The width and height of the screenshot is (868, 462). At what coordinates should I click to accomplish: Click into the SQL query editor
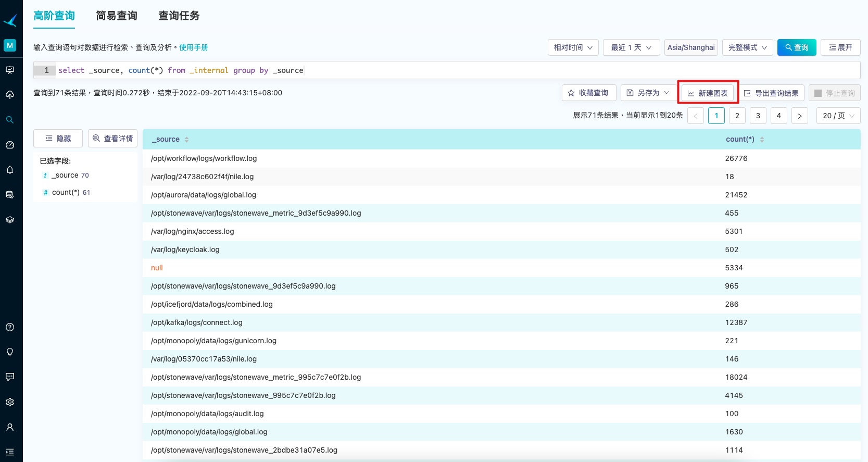point(447,70)
